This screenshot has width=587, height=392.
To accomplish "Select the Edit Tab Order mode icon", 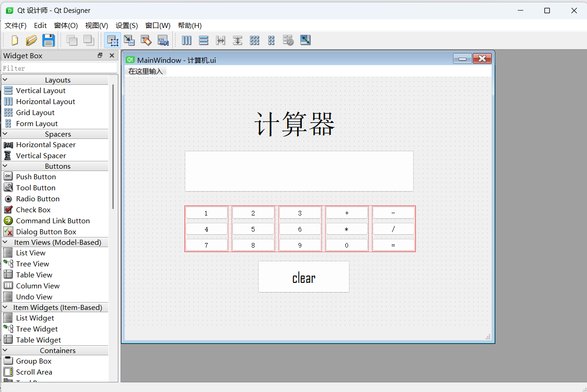I will click(163, 40).
